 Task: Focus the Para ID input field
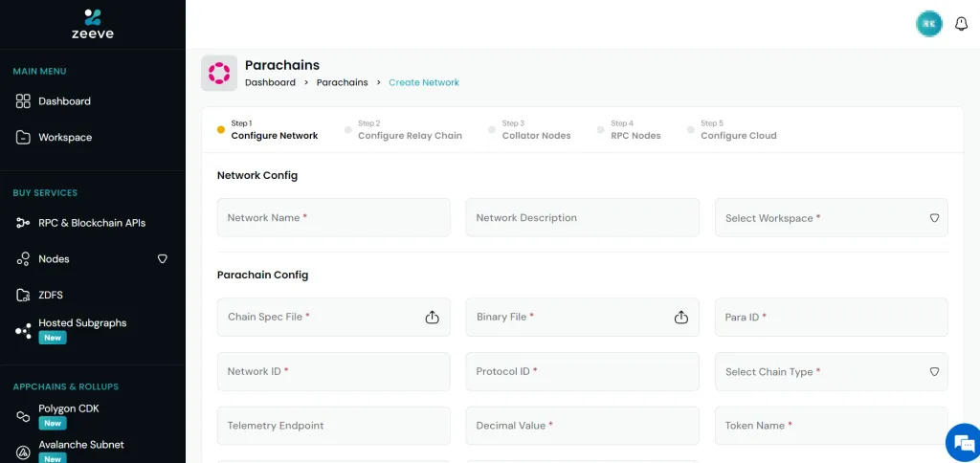pyautogui.click(x=831, y=318)
